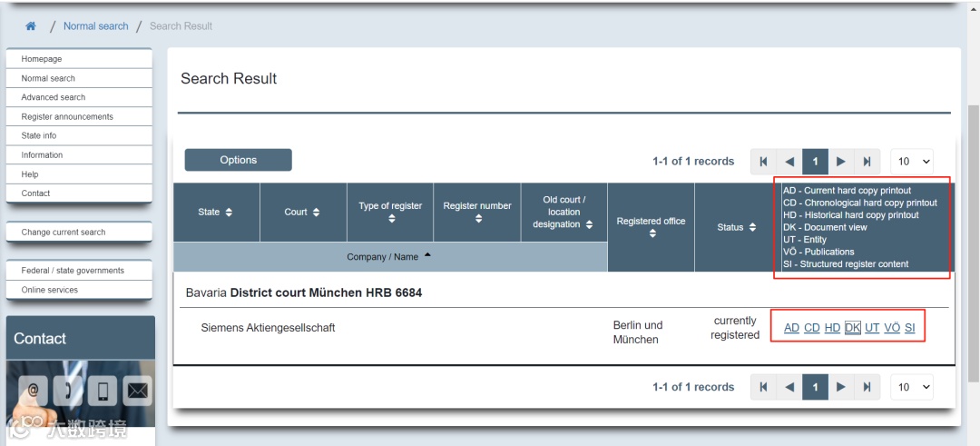Open AD current hard copy printout link
980x446 pixels.
791,328
